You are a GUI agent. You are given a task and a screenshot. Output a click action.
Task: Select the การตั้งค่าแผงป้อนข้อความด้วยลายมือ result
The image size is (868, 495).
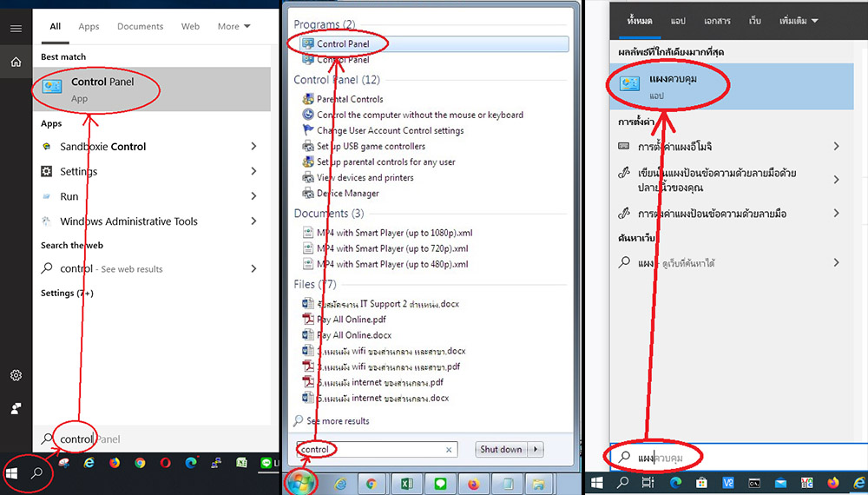(x=712, y=213)
